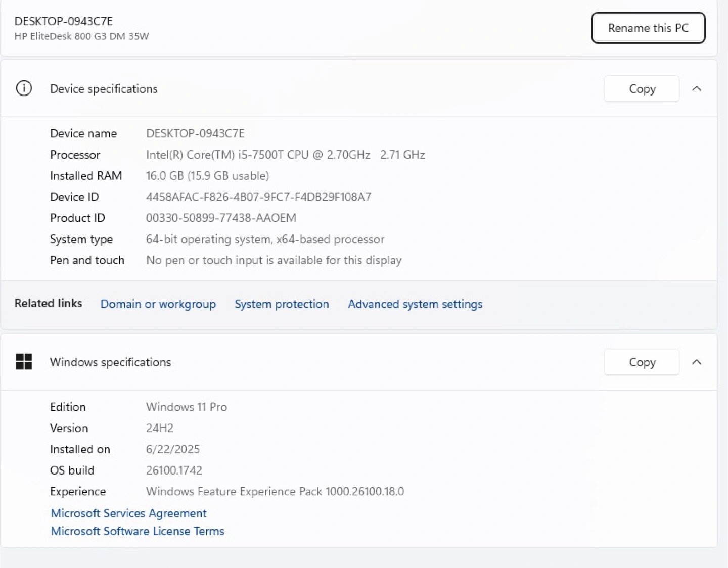728x568 pixels.
Task: Open the System protection link
Action: point(282,304)
